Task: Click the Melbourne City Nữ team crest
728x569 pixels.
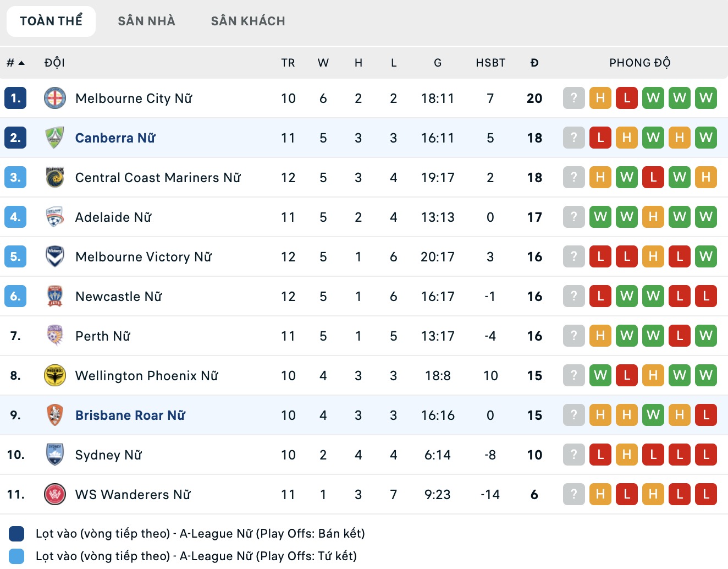Action: click(x=55, y=99)
